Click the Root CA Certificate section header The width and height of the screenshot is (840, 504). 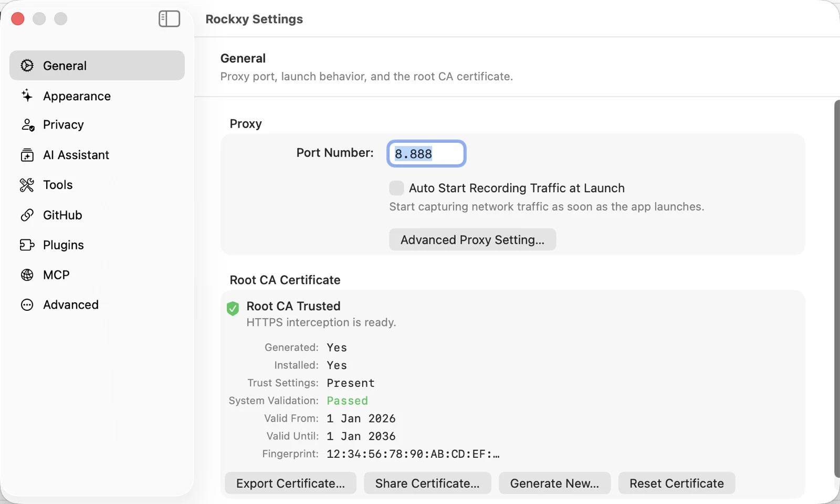[285, 280]
